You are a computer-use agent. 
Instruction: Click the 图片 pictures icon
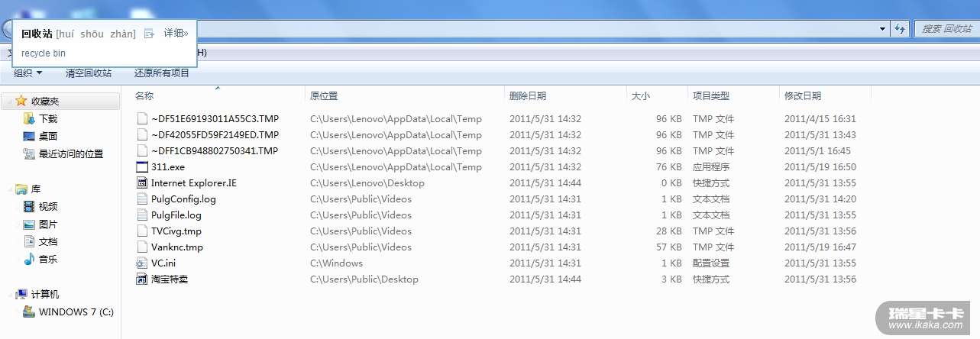coord(29,224)
